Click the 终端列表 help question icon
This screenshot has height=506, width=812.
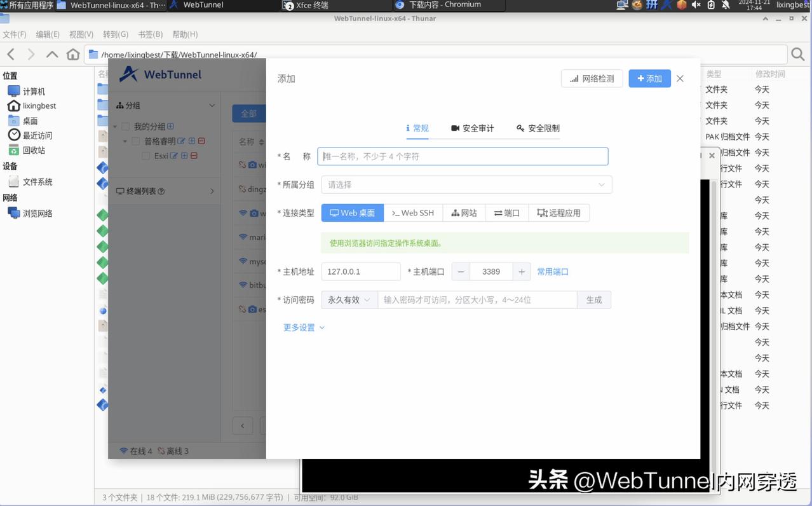161,191
